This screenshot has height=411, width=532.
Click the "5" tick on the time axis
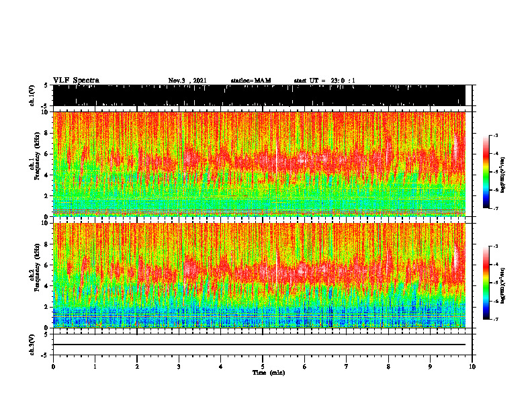pos(263,367)
